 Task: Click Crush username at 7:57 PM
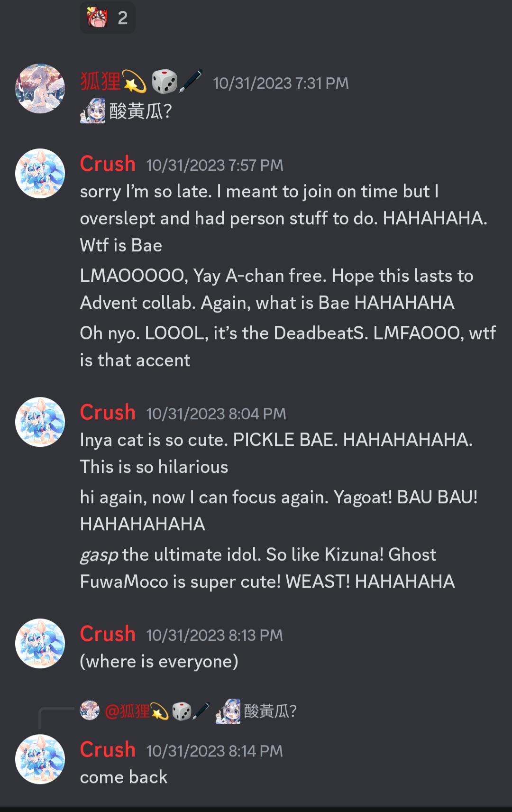pyautogui.click(x=108, y=164)
